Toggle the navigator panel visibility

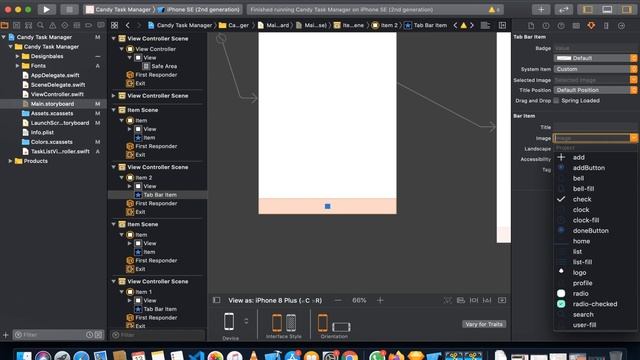588,9
